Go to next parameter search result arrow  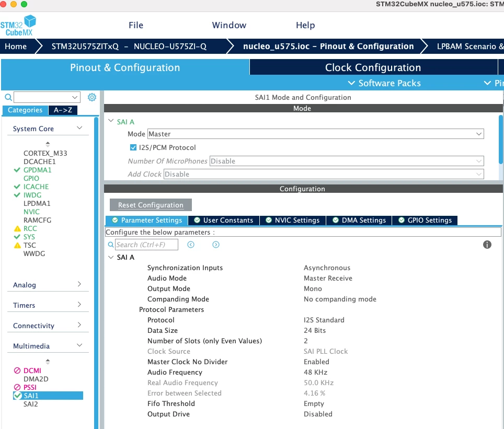(x=216, y=245)
